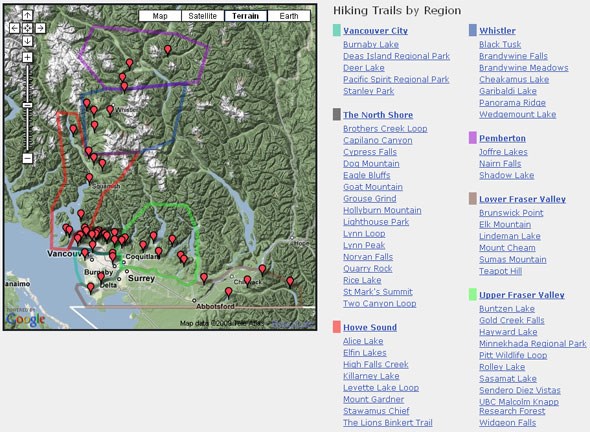Click the gray North Shore color swatch
This screenshot has height=432, width=590.
click(x=337, y=114)
